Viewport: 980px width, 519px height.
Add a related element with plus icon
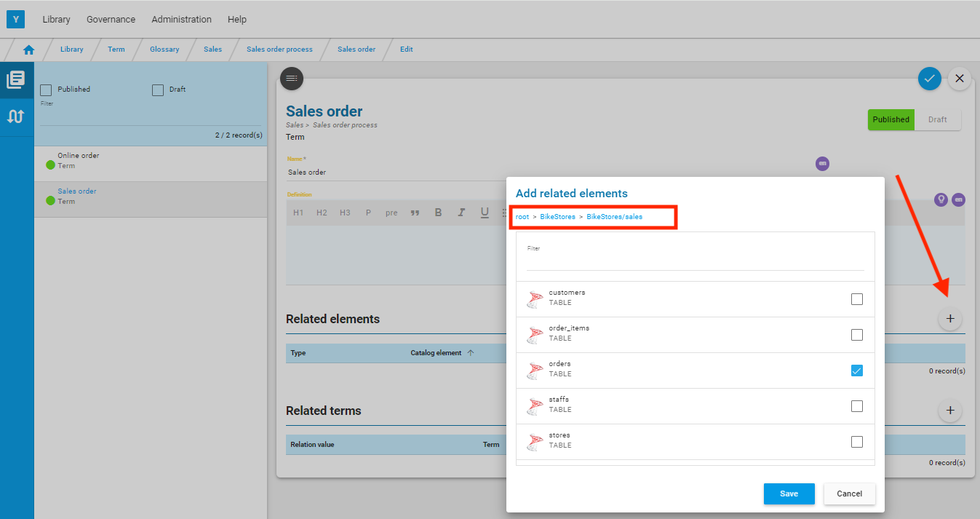tap(950, 319)
